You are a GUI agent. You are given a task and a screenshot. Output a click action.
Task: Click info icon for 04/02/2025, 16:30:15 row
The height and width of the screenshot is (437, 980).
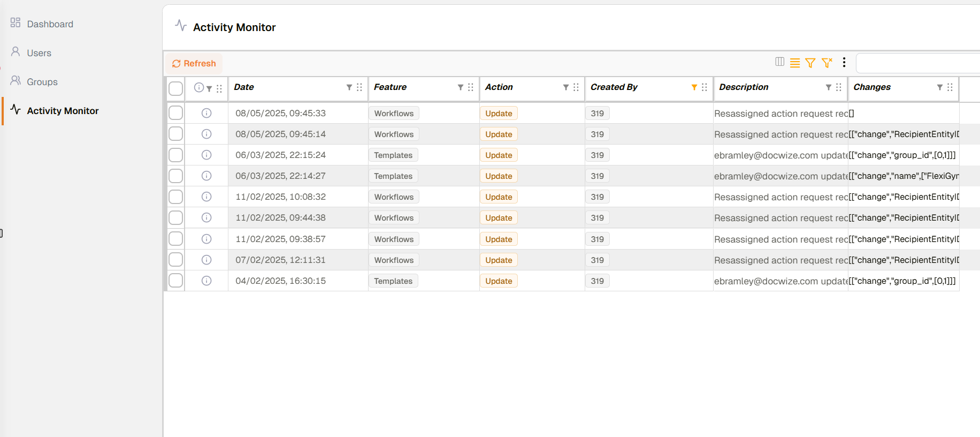click(206, 281)
